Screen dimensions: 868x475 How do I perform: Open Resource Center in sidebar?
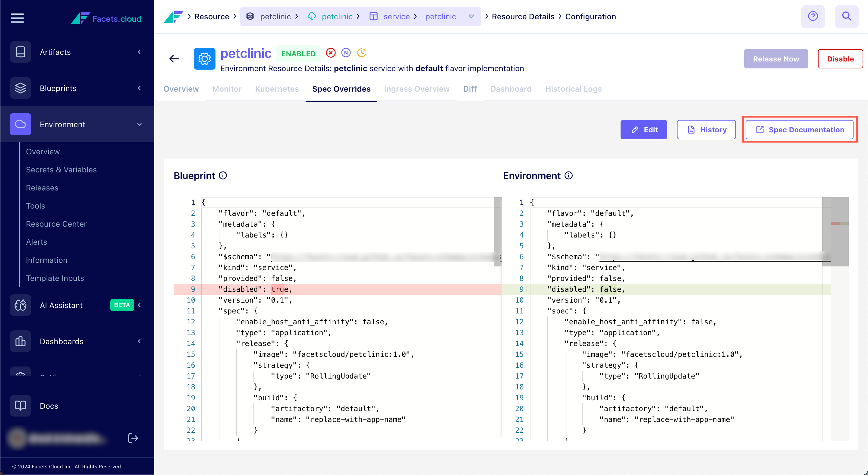(x=56, y=224)
